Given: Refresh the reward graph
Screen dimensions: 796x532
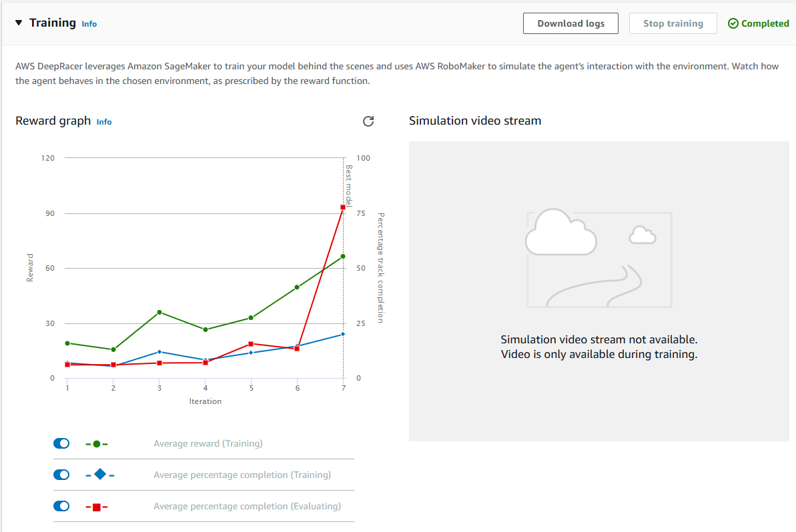Looking at the screenshot, I should [x=368, y=121].
